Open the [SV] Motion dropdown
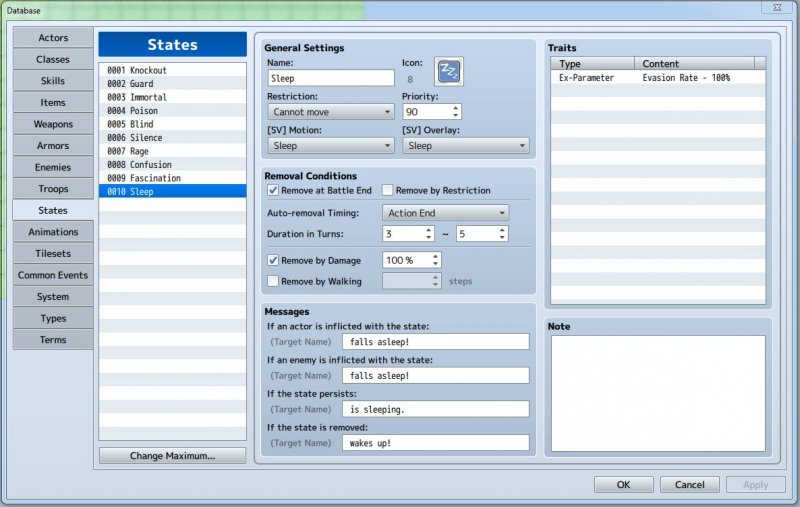The width and height of the screenshot is (800, 507). point(331,146)
